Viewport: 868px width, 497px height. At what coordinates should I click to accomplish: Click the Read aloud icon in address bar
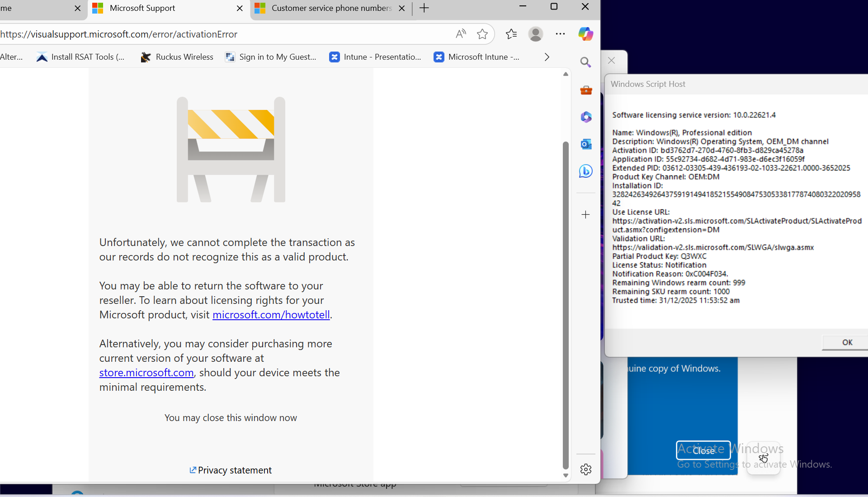[461, 34]
